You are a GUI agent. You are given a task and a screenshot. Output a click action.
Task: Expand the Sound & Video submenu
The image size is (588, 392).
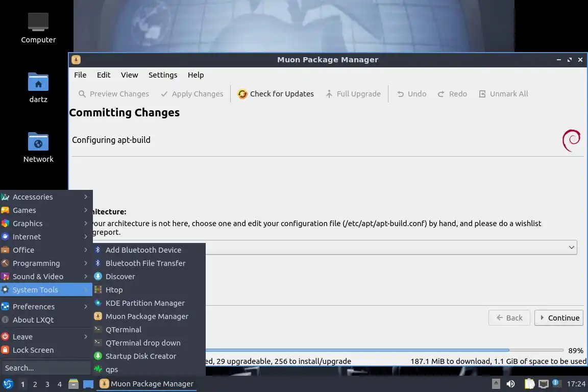click(x=46, y=277)
